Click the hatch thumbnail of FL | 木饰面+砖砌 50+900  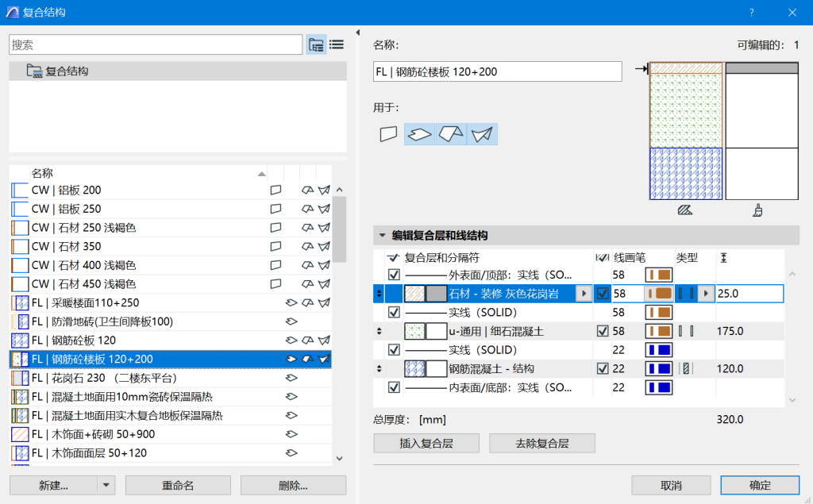[x=20, y=434]
